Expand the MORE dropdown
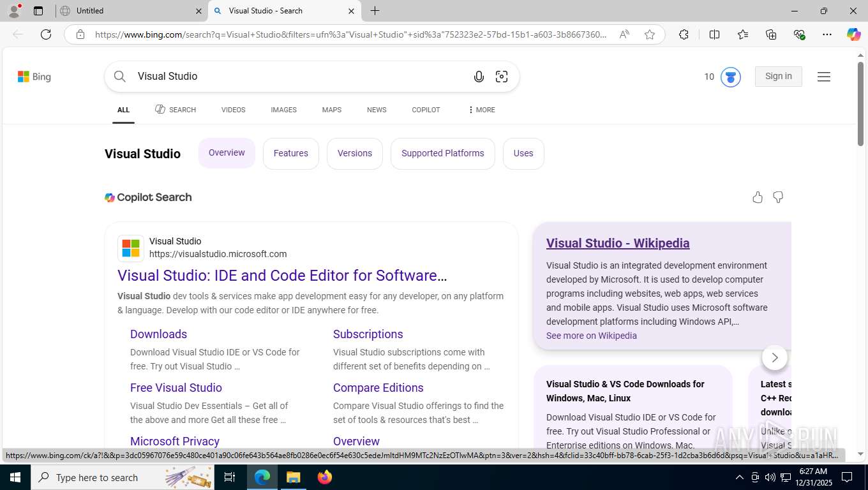The image size is (868, 490). [x=481, y=110]
